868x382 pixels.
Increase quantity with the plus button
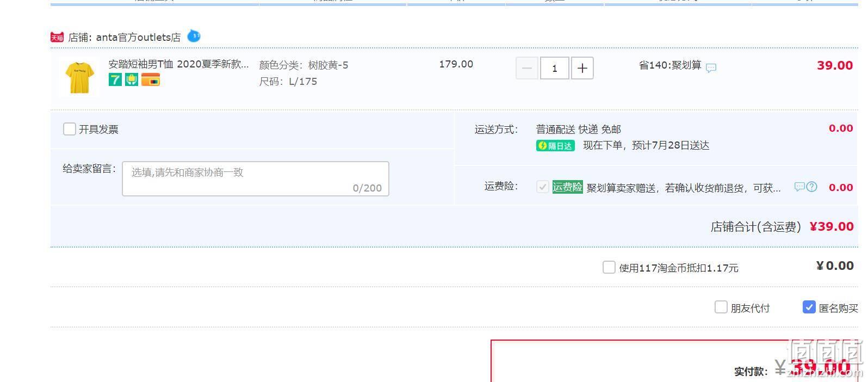click(x=582, y=68)
